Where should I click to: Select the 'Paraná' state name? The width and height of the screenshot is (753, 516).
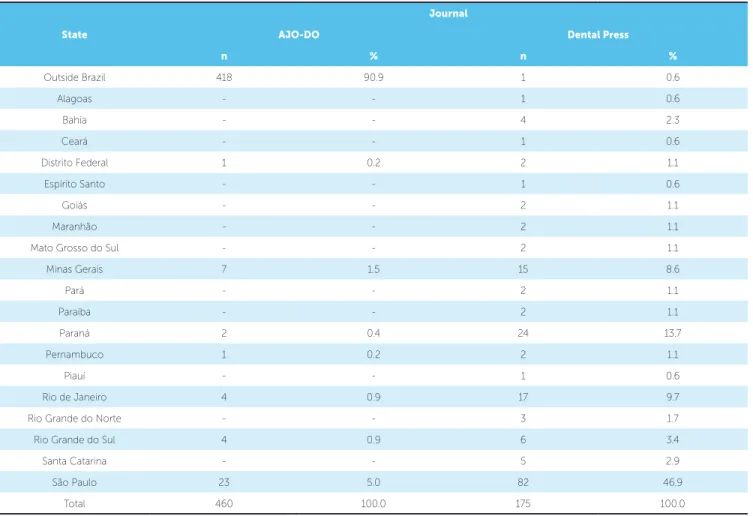tap(74, 333)
